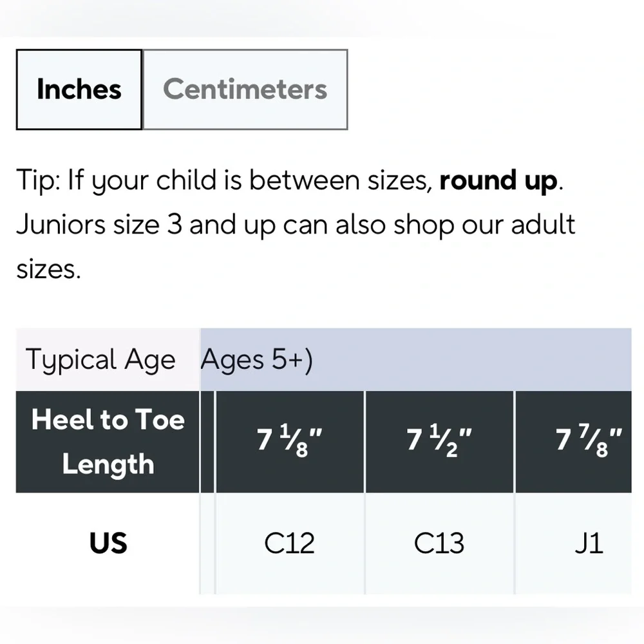This screenshot has width=644, height=644.
Task: Switch to the Centimeters unit
Action: pyautogui.click(x=245, y=90)
